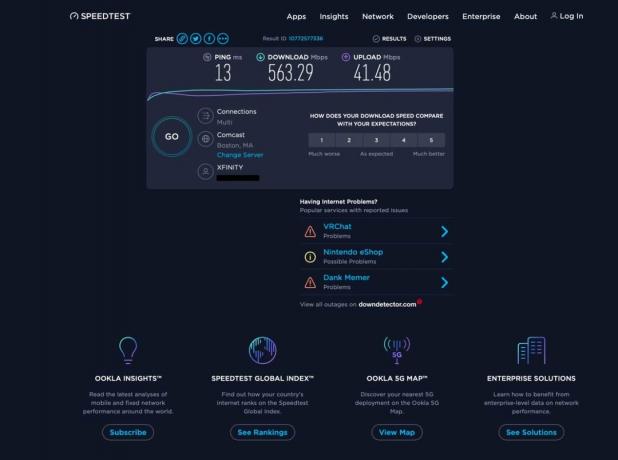Click the Global Index globe icon
Viewport: 618px width, 460px height.
coord(262,350)
